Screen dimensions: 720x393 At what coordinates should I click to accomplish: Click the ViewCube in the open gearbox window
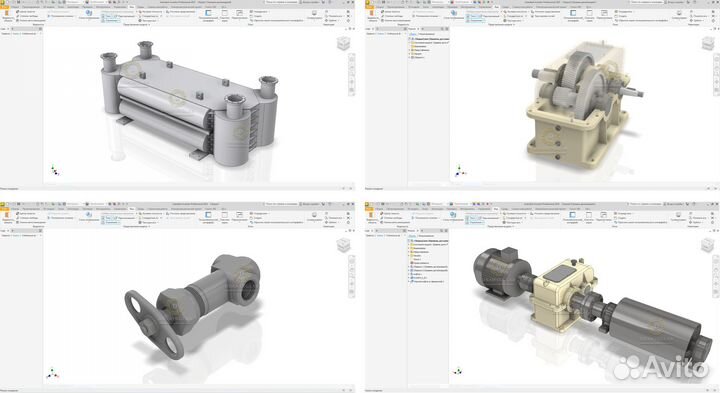point(709,44)
